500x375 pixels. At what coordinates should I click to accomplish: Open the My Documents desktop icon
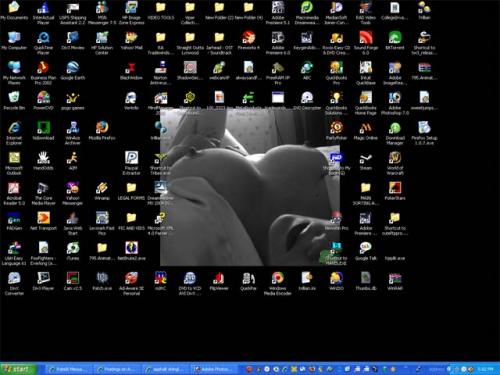[14, 11]
